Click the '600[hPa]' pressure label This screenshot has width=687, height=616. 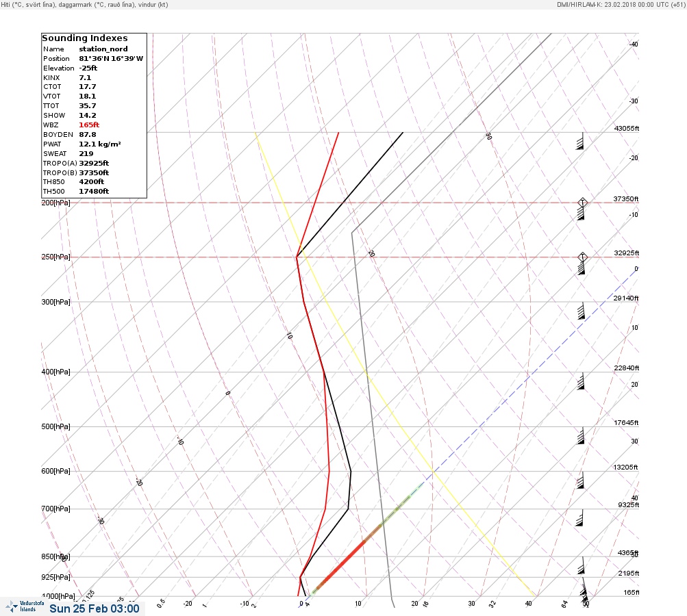[x=55, y=471]
